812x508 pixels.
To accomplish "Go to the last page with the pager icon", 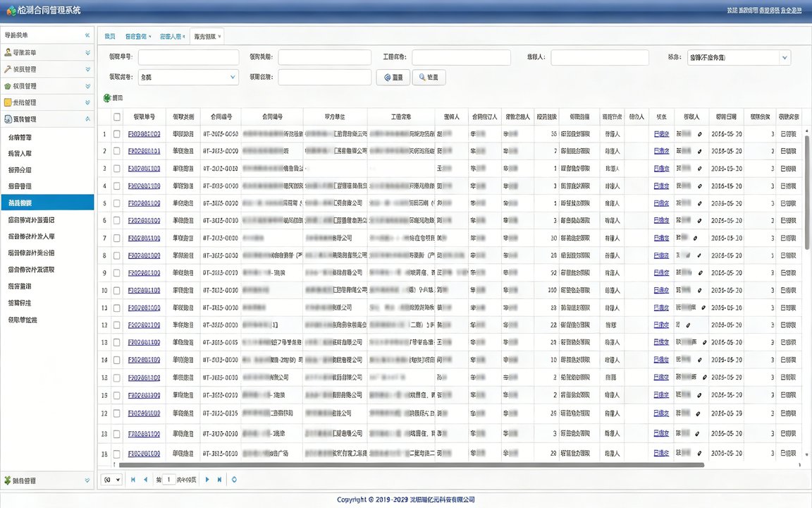I will [220, 480].
